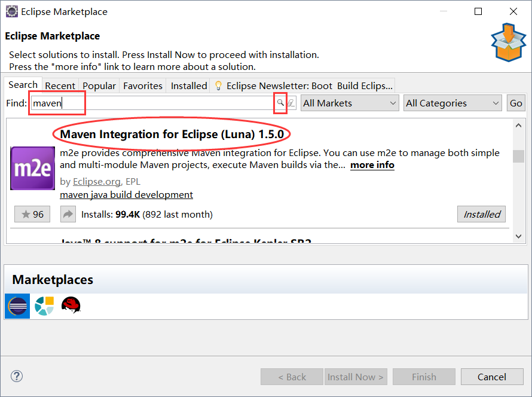The height and width of the screenshot is (397, 532).
Task: Click the results list scroll down arrow
Action: tap(518, 236)
